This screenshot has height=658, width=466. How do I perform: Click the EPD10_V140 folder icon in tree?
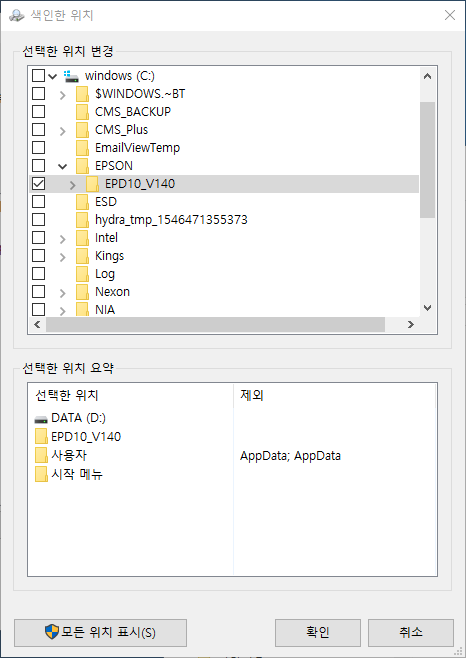92,184
